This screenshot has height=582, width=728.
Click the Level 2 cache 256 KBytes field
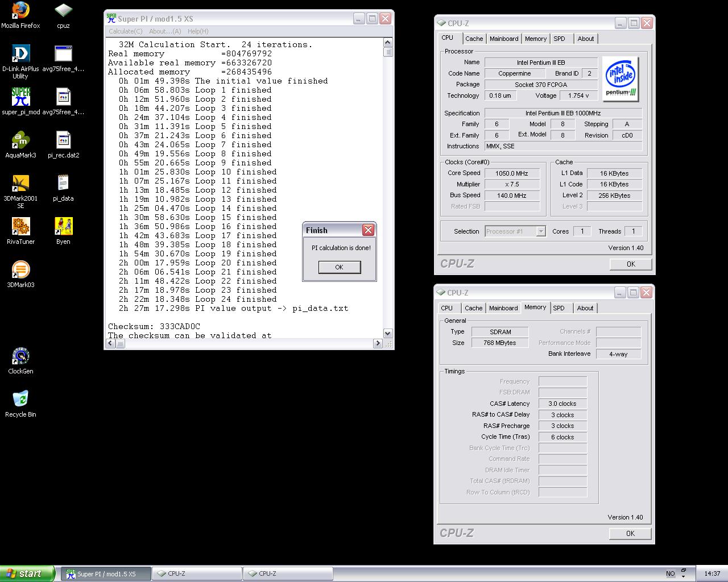(x=615, y=196)
